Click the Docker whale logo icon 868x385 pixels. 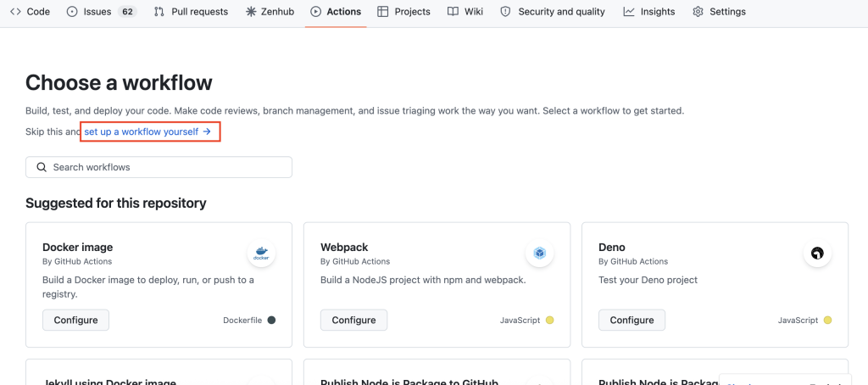pos(261,254)
